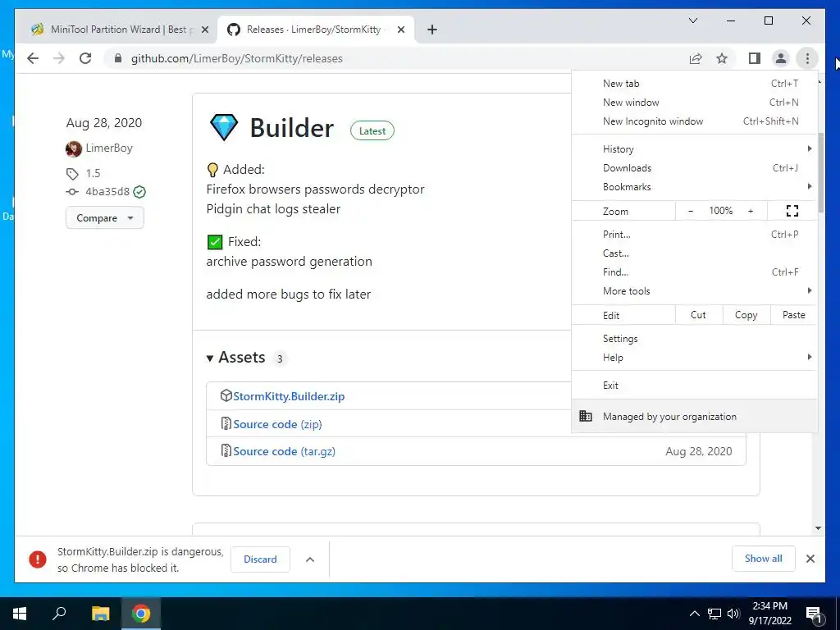Screen dimensions: 840x630
Task: Click the forward navigation arrow
Action: click(x=59, y=58)
